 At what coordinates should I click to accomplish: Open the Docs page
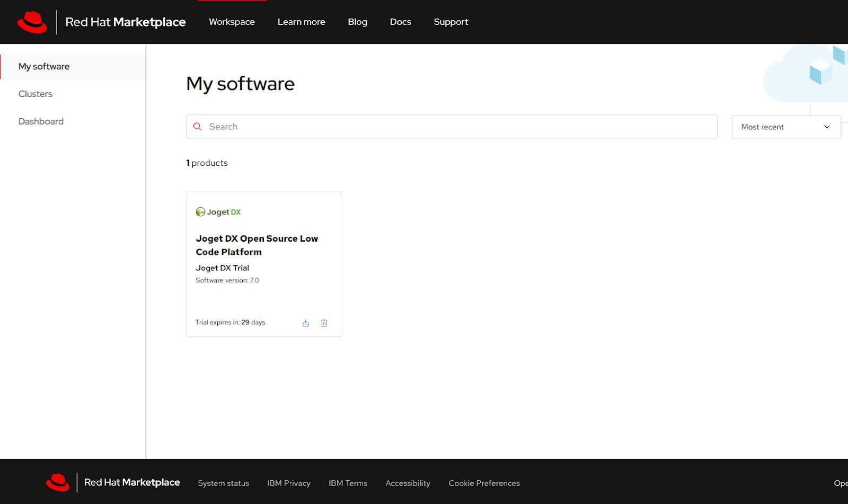pos(401,22)
